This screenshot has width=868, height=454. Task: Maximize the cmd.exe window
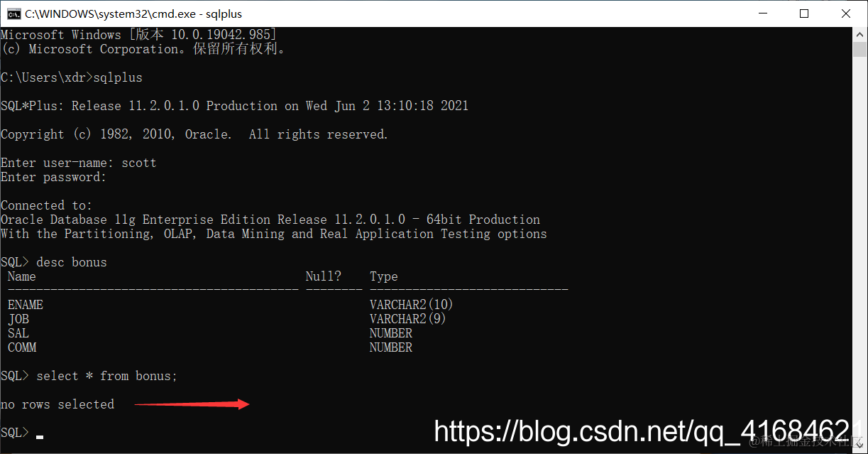click(803, 13)
